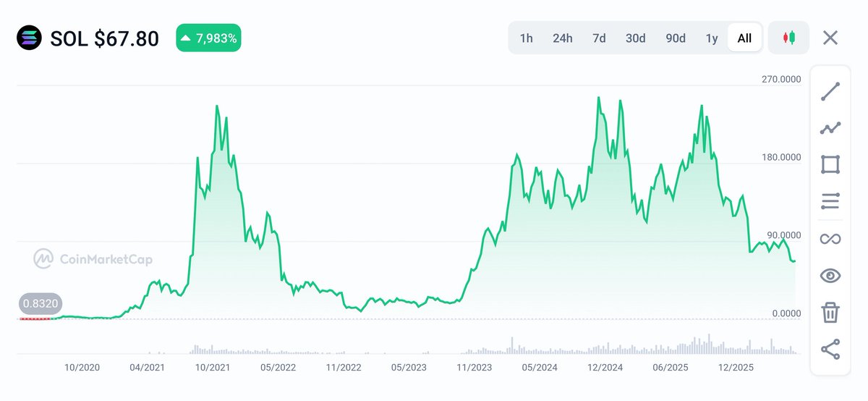Select the All timeframe
This screenshot has height=401, width=868.
click(x=745, y=38)
